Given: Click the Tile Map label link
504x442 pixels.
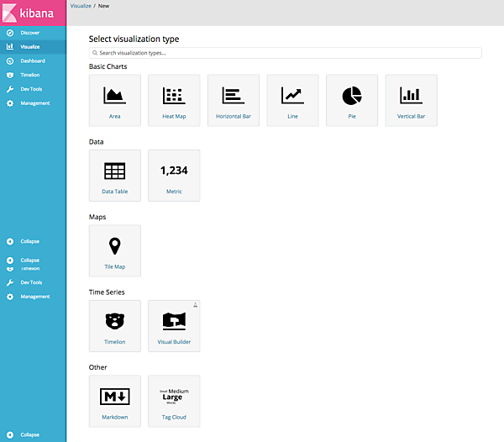Looking at the screenshot, I should pos(115,266).
